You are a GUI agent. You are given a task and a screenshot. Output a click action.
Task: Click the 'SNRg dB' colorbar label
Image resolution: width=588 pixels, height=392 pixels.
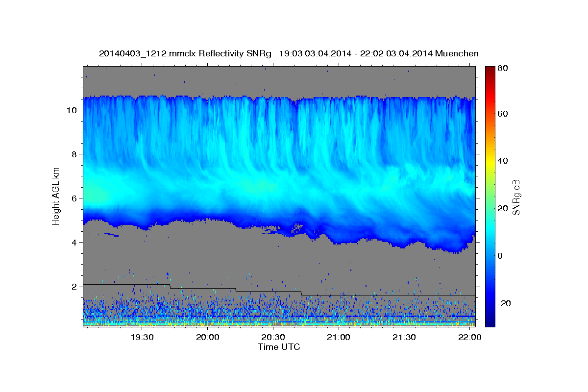click(x=516, y=197)
